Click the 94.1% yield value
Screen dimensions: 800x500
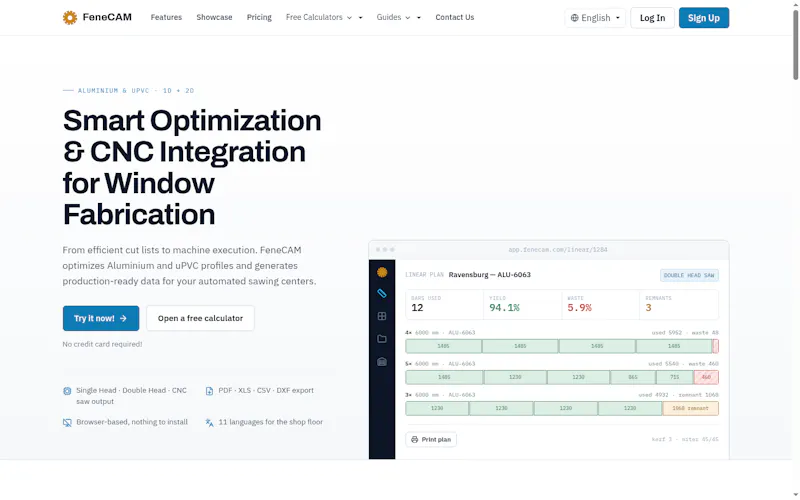pos(504,308)
